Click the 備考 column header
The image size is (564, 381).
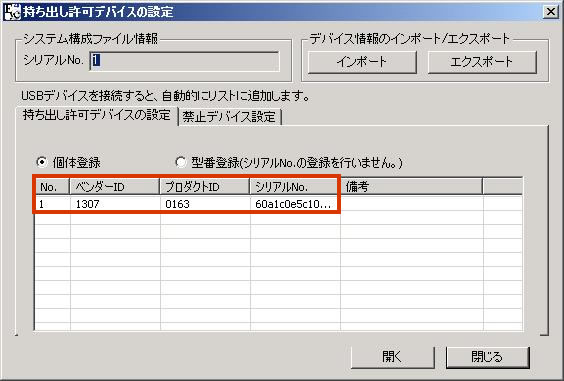tap(411, 187)
